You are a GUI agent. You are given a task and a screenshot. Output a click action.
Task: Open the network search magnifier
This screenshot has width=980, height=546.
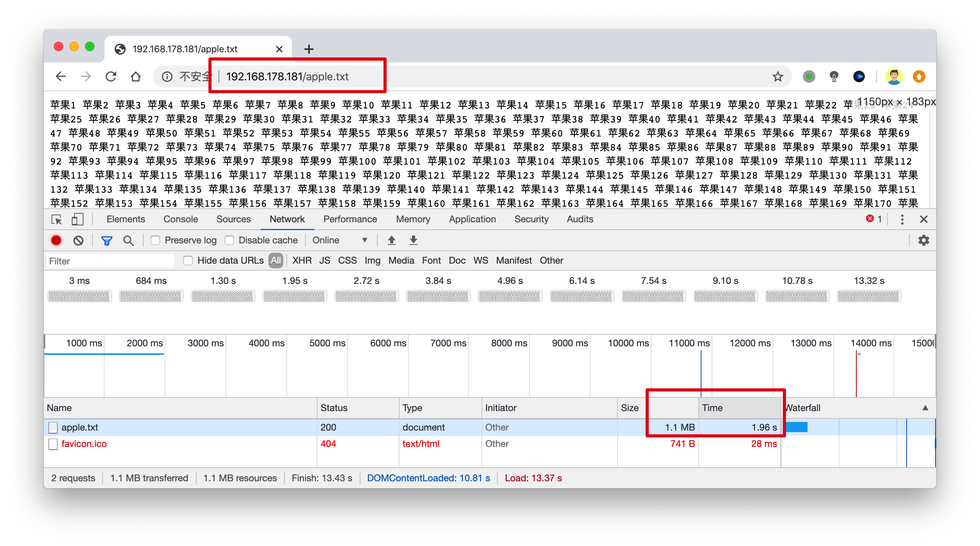pos(128,241)
